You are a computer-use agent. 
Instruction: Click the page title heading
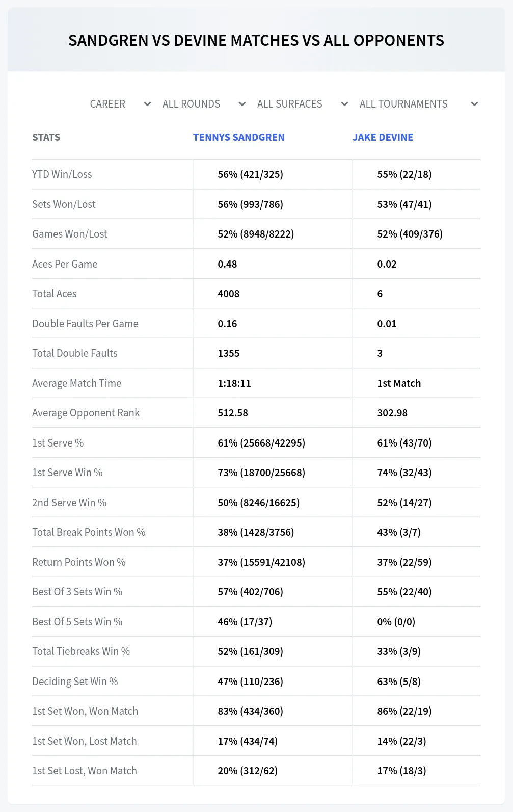[x=256, y=40]
